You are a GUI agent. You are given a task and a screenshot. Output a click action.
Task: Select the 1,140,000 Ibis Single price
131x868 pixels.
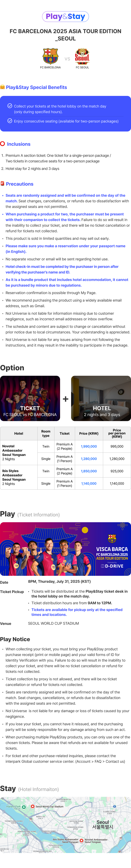89,483
